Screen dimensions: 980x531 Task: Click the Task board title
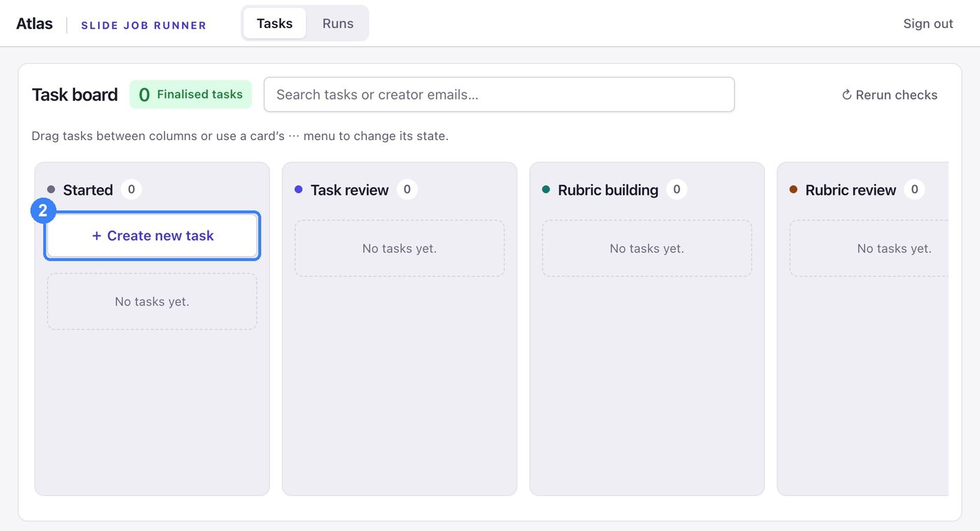tap(75, 95)
